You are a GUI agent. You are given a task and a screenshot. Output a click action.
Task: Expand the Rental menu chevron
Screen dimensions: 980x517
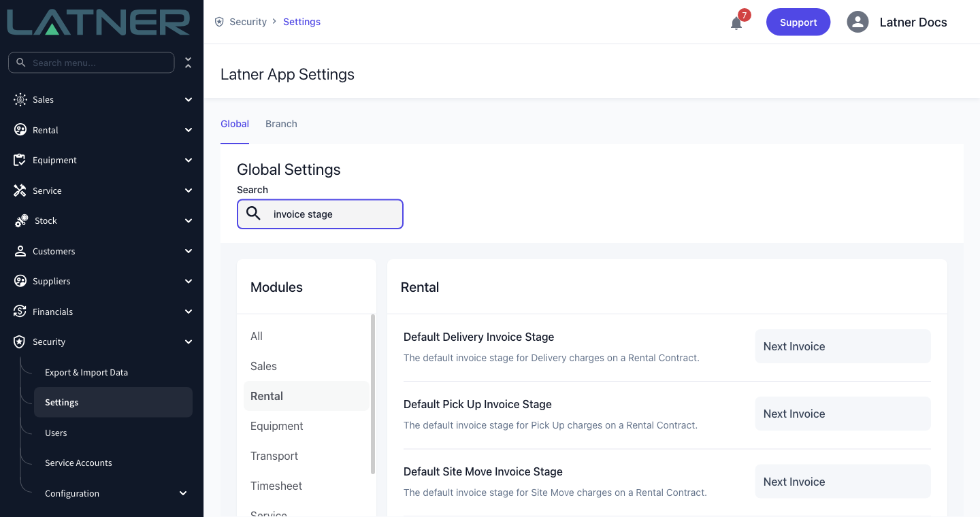(189, 130)
